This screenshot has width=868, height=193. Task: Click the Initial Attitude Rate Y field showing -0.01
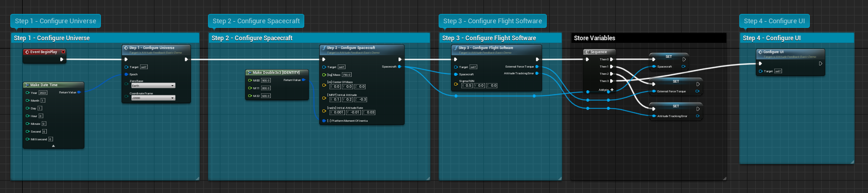[353, 112]
